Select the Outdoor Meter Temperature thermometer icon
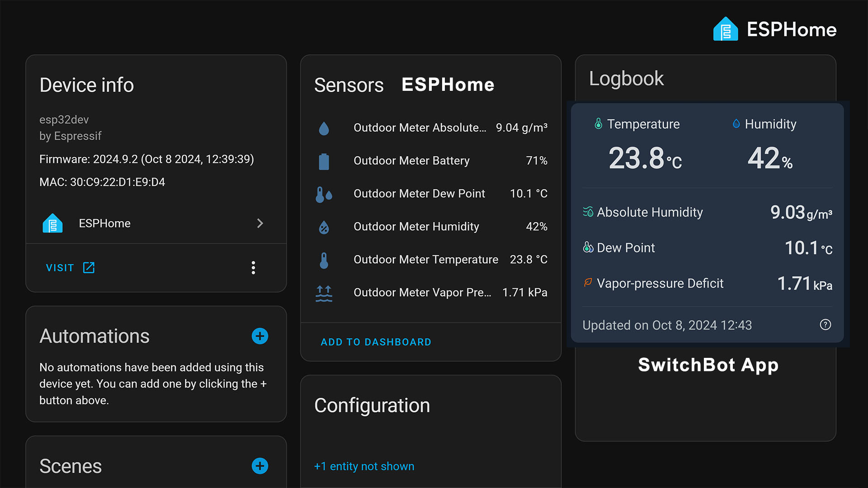Image resolution: width=868 pixels, height=488 pixels. click(x=324, y=260)
